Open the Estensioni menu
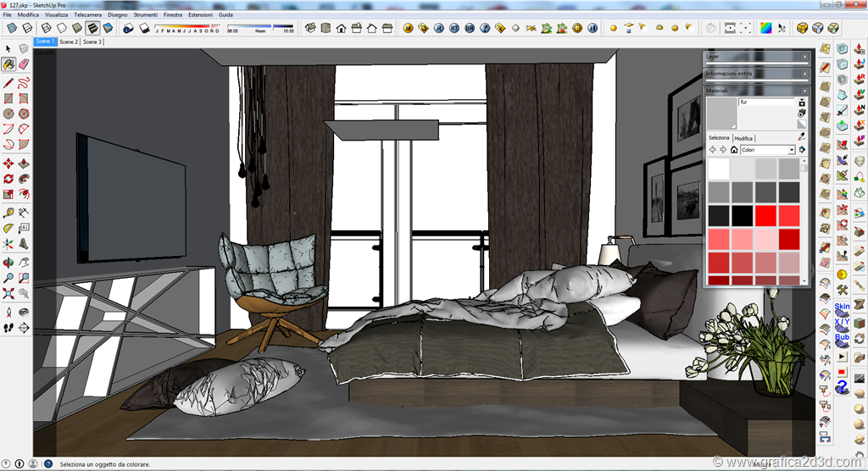Image resolution: width=868 pixels, height=471 pixels. coord(200,15)
